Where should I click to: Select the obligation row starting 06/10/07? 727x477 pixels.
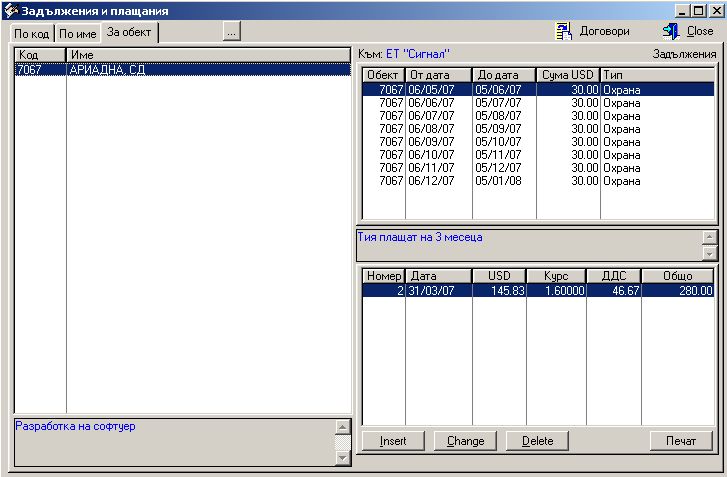(538, 154)
